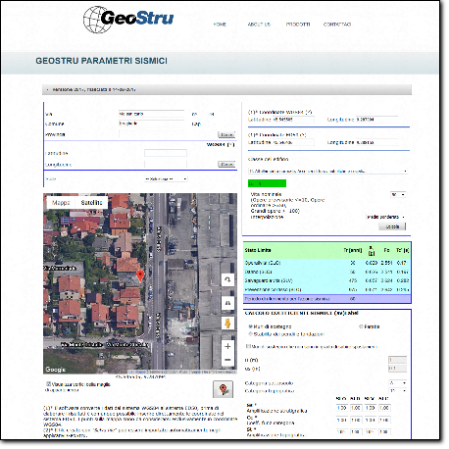Image resolution: width=449 pixels, height=449 pixels.
Task: Click first Ss amplification value field
Action: [x=342, y=408]
